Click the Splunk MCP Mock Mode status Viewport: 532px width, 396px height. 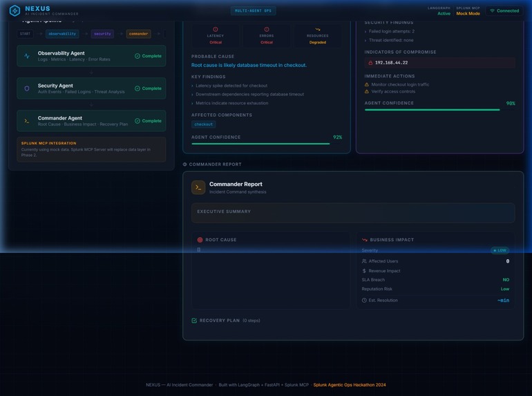pyautogui.click(x=468, y=11)
